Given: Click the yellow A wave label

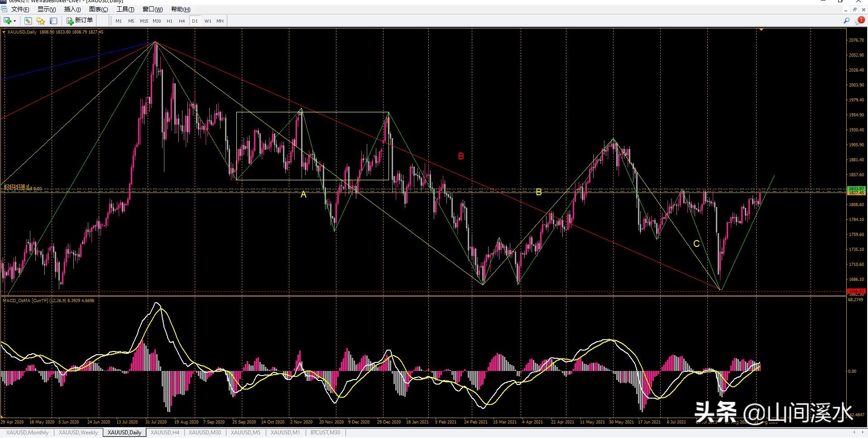Looking at the screenshot, I should [x=303, y=194].
